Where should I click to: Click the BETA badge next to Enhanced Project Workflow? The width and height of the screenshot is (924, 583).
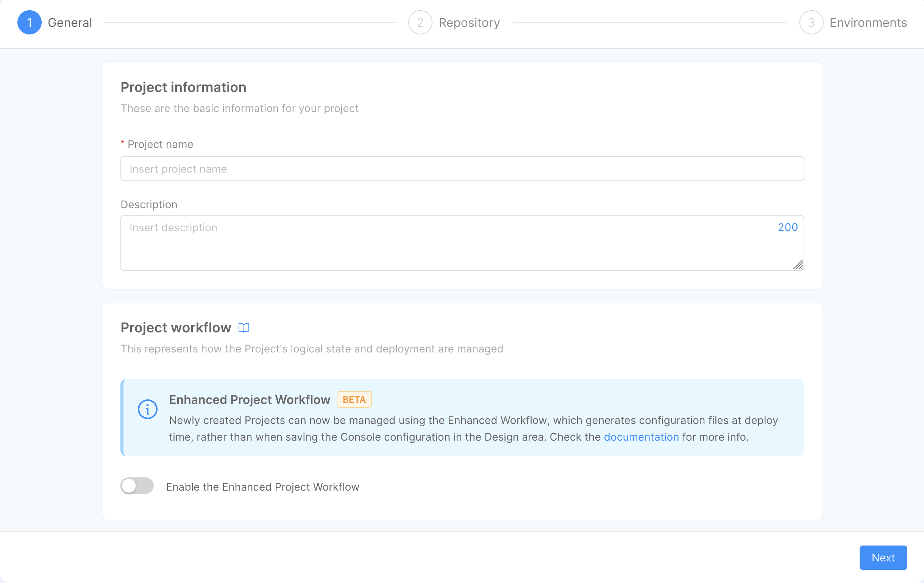354,400
